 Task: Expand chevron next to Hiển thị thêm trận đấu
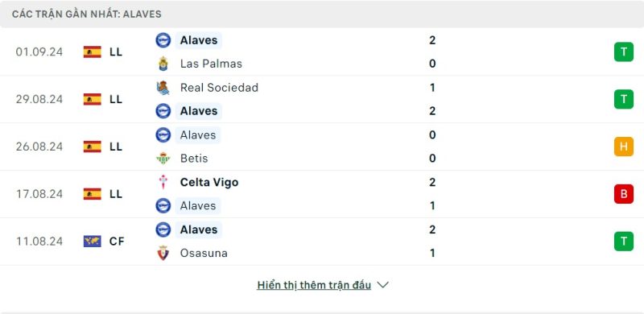point(382,285)
